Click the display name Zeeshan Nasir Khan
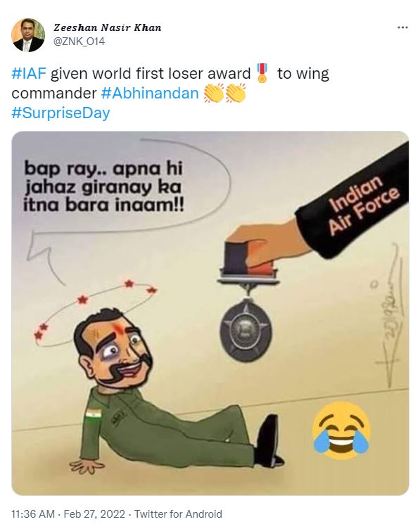The height and width of the screenshot is (529, 420). click(x=107, y=27)
